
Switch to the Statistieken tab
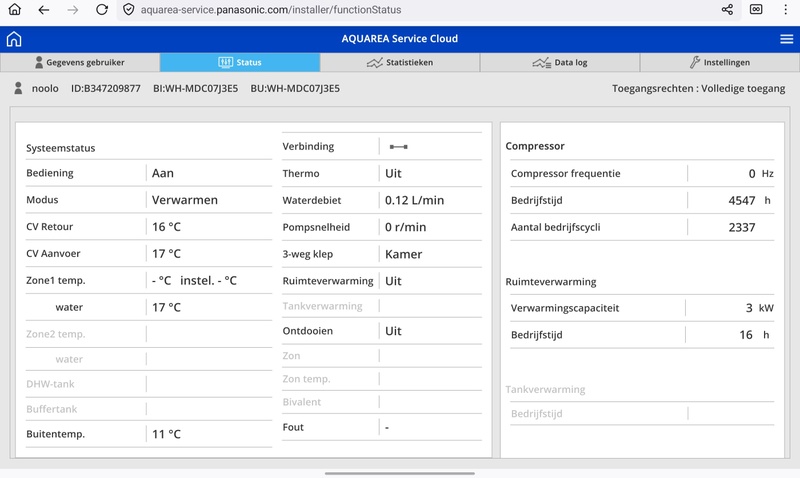click(400, 62)
